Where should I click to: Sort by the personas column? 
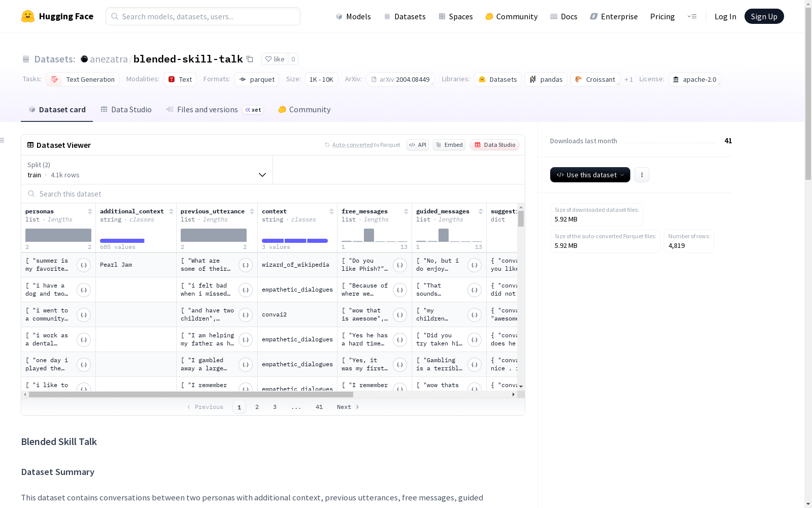[x=90, y=211]
